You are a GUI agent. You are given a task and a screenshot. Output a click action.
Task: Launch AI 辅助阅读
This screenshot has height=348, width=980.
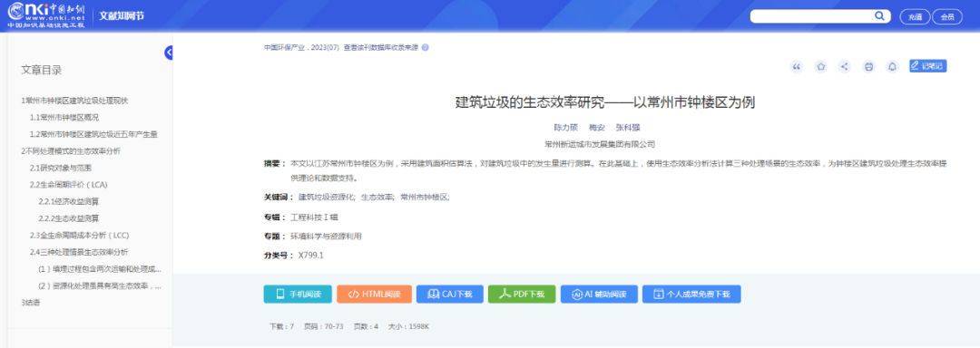click(599, 295)
